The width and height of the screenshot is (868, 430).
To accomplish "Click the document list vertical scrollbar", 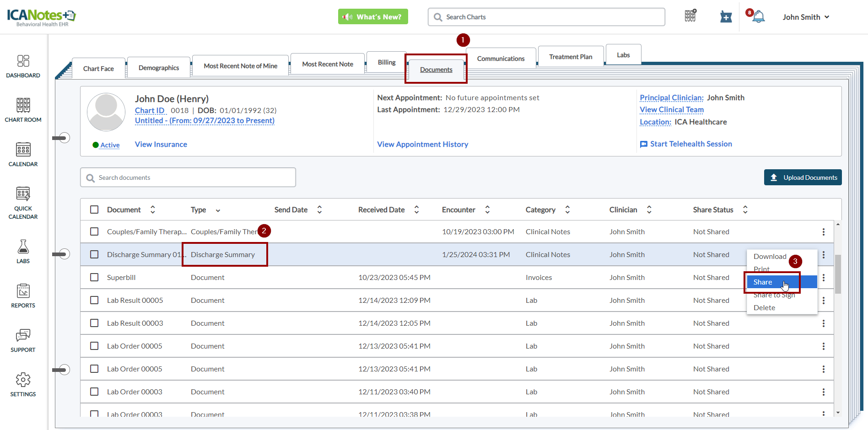I will click(838, 274).
